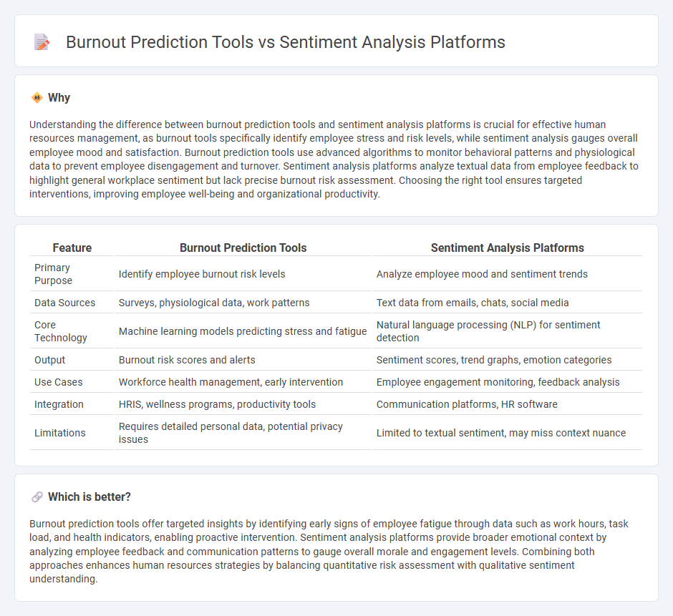Click the Burnout Prediction Tools column header
The height and width of the screenshot is (616, 673).
[243, 248]
